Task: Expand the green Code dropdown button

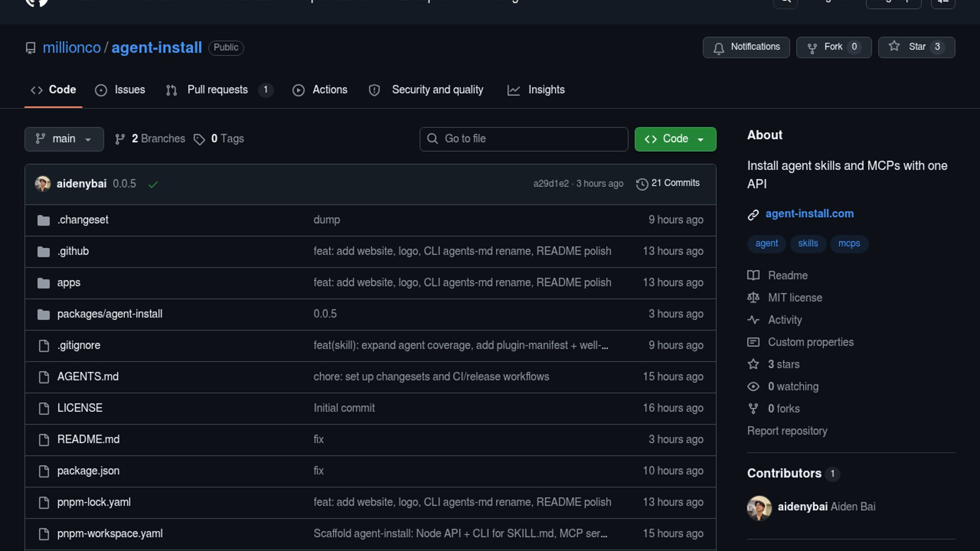Action: point(675,139)
